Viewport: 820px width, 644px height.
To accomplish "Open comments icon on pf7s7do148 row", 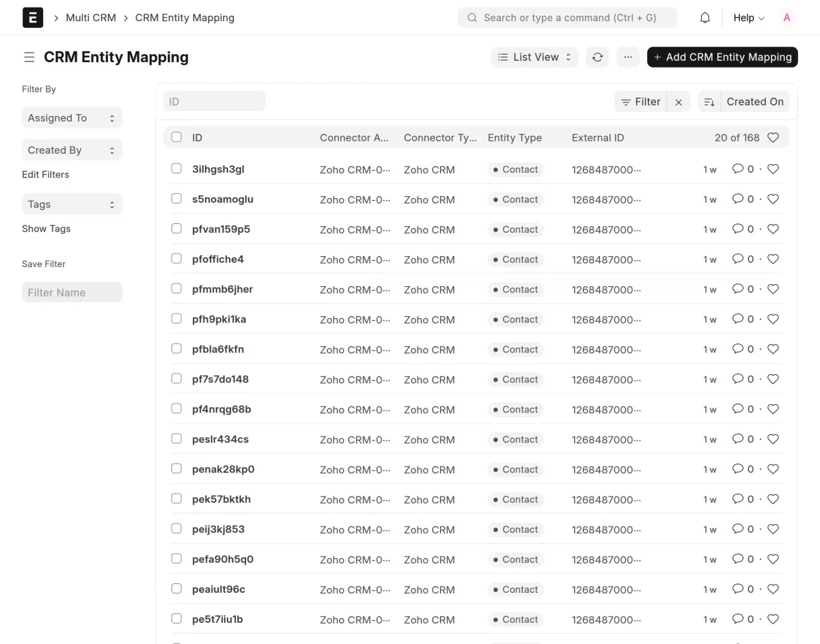I will [737, 379].
